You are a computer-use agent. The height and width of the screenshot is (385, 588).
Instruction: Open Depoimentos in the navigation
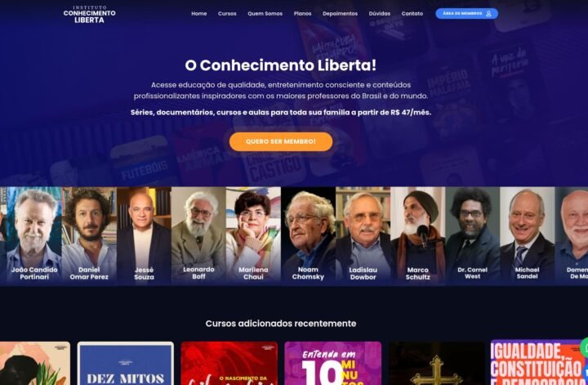click(340, 14)
